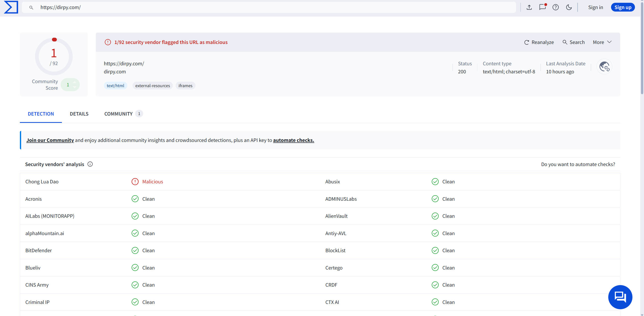This screenshot has height=316, width=644.
Task: Click the dirpy.com domain text
Action: pyautogui.click(x=115, y=72)
